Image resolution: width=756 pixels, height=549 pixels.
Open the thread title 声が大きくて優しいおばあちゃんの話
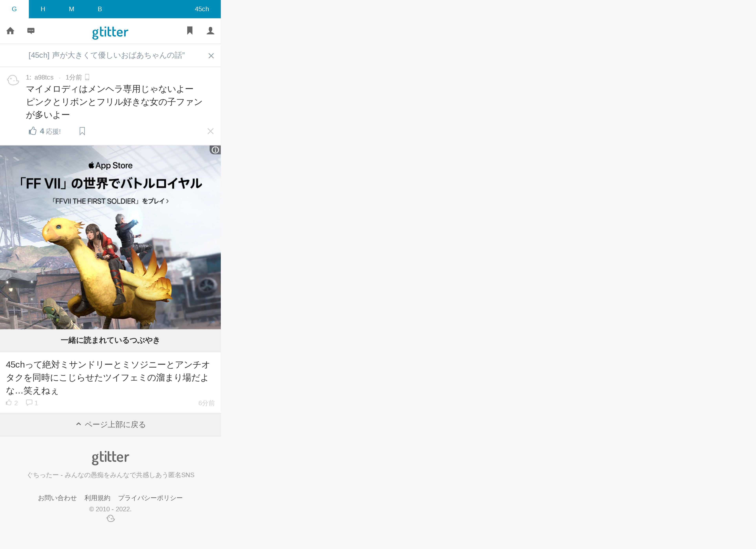[x=107, y=55]
